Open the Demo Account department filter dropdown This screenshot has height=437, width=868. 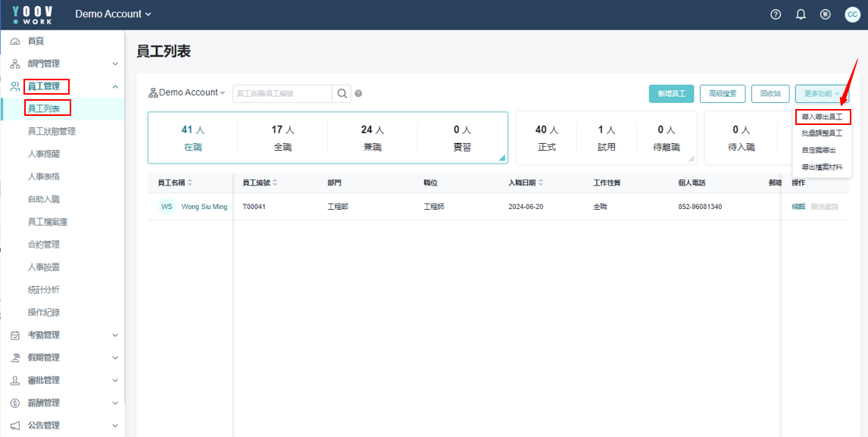click(187, 92)
